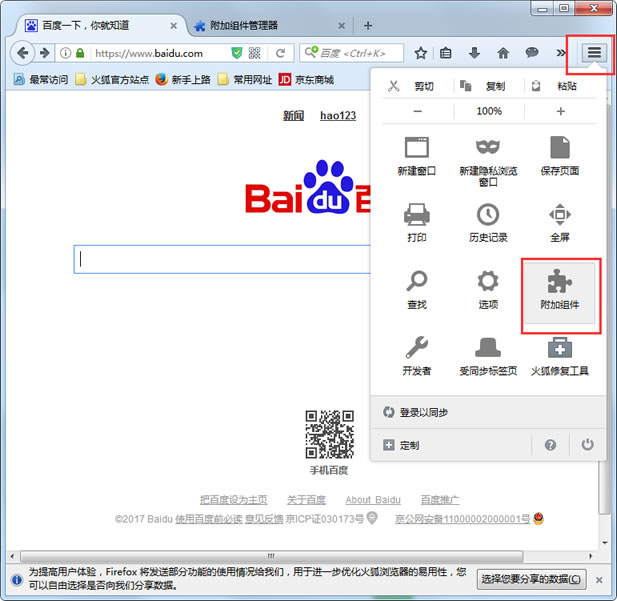This screenshot has width=617, height=601.
Task: Click the green padlock security icon
Action: click(80, 53)
